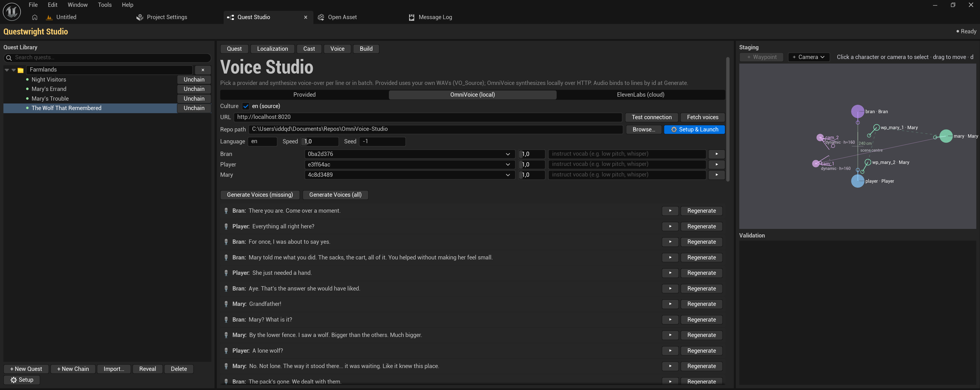Click the Browse... button for repo path
980x390 pixels.
point(644,129)
